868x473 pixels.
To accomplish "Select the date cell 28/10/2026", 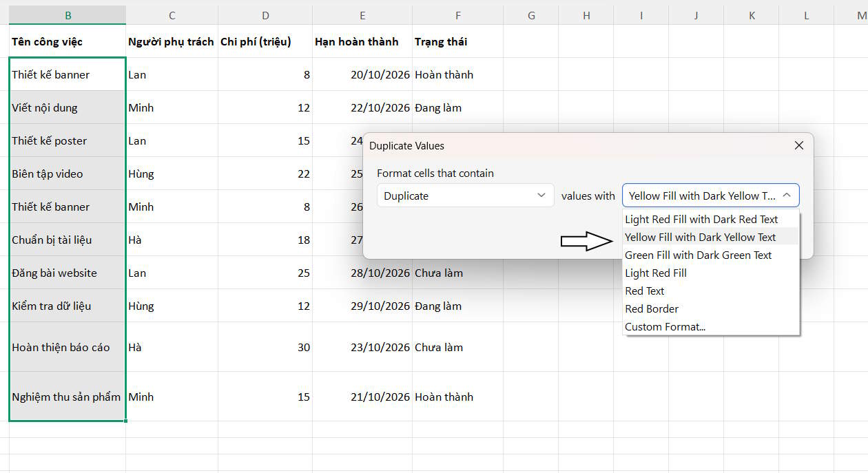I will [362, 273].
